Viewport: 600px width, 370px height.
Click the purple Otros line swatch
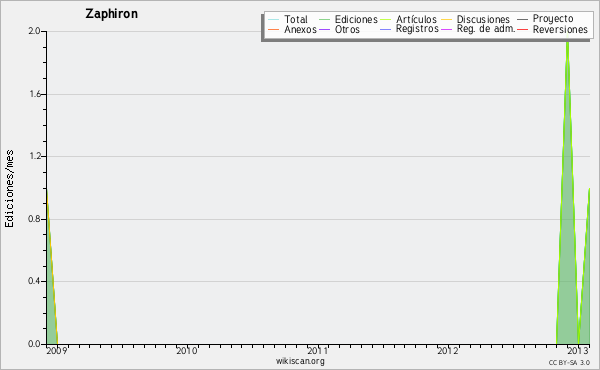click(x=324, y=29)
